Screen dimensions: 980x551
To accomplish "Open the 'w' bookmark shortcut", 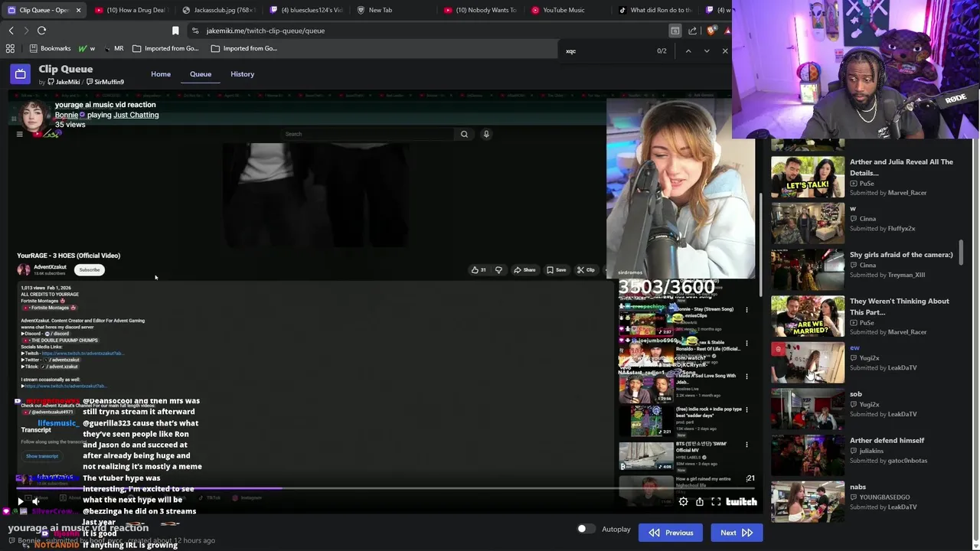I will 87,48.
